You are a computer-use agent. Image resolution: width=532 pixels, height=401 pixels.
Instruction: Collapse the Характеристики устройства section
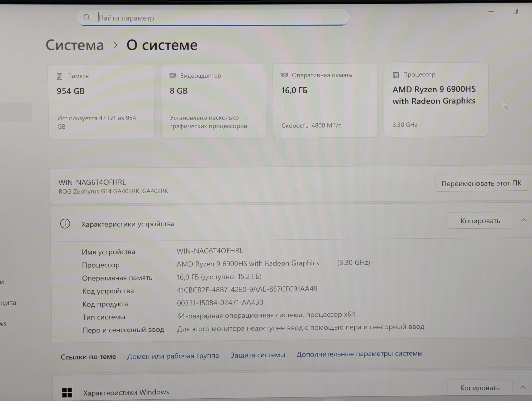coord(523,220)
